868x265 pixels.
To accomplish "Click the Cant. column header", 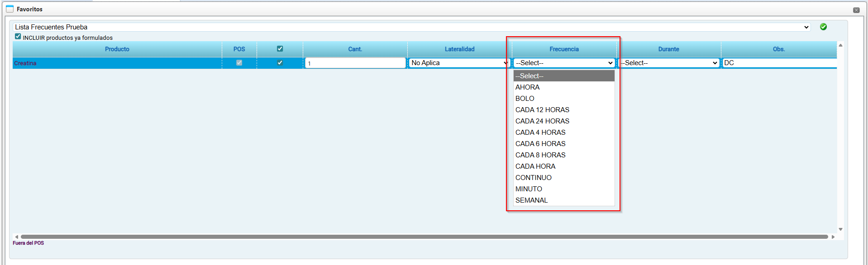I will (x=355, y=49).
